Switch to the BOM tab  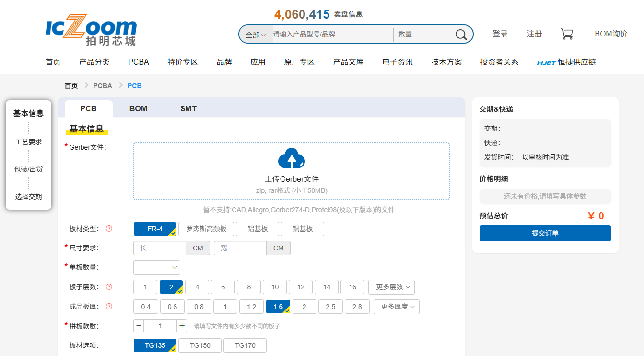pos(138,108)
